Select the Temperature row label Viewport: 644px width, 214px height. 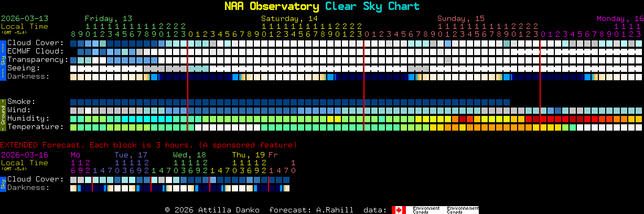[35, 127]
